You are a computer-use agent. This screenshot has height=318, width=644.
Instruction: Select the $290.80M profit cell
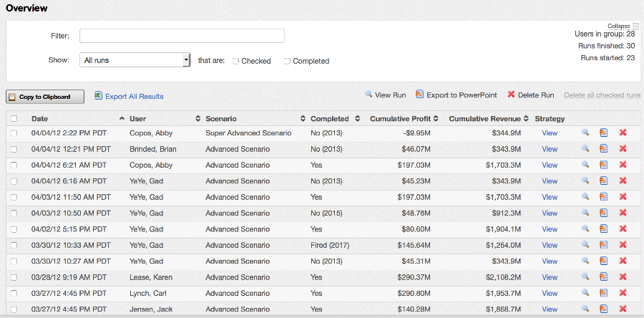click(414, 294)
